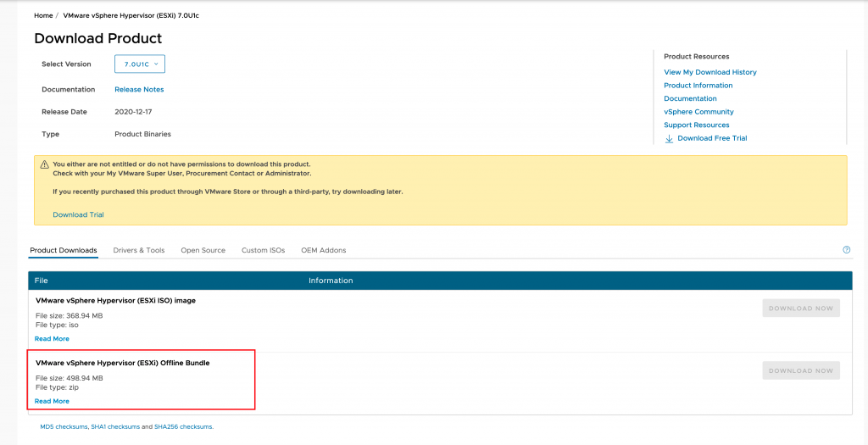Click the warning triangle icon in yellow banner
The height and width of the screenshot is (445, 868).
(44, 164)
